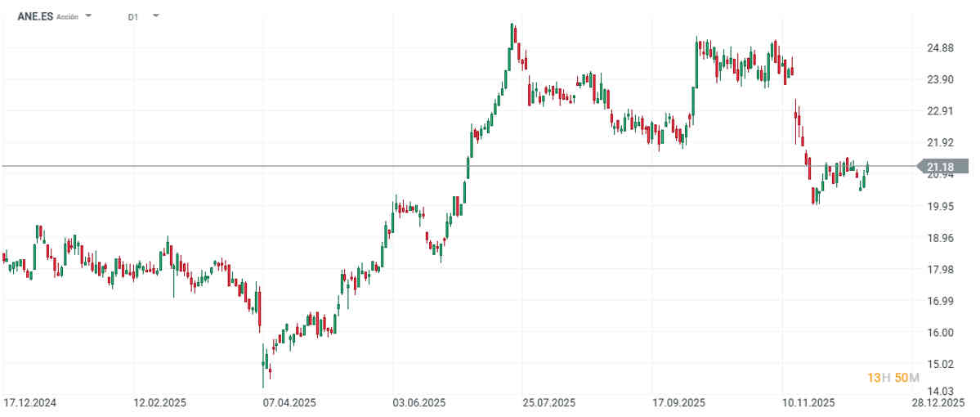Click the 17.09.2025 date label

click(x=679, y=403)
